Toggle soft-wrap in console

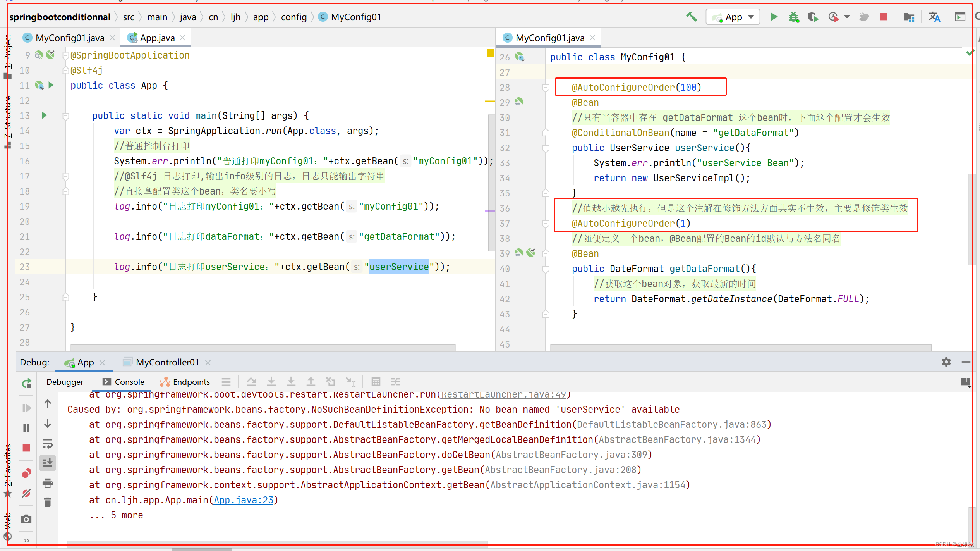coord(48,443)
